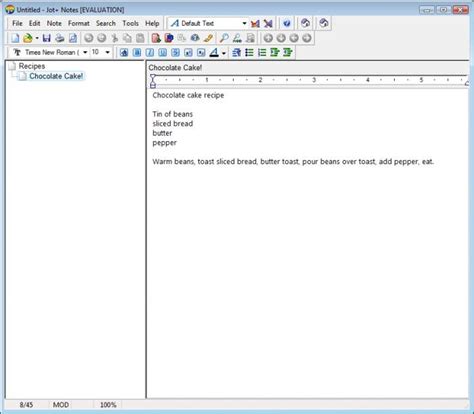The height and width of the screenshot is (414, 474).
Task: Click the line 'butter' in ingredients
Action: (x=162, y=133)
